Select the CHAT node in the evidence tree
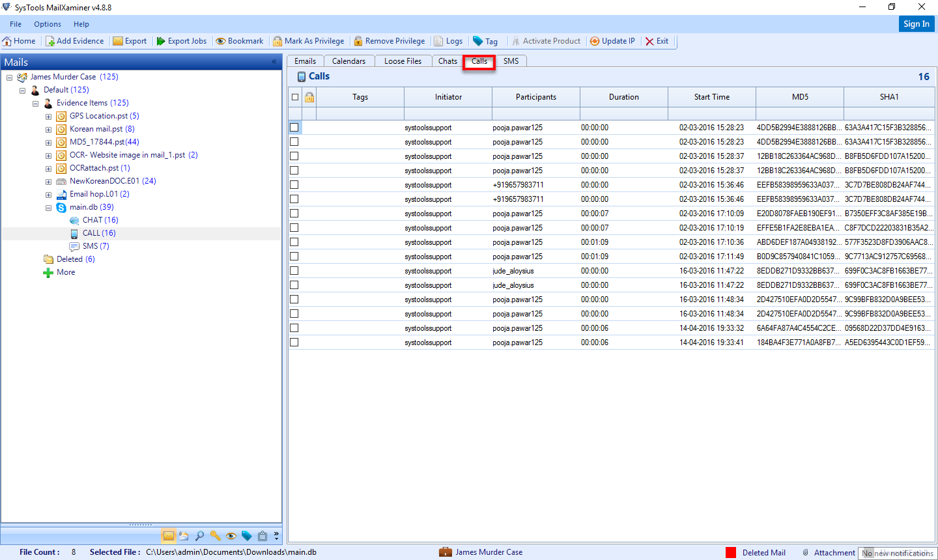Screen dimensions: 938x560 tap(96, 220)
